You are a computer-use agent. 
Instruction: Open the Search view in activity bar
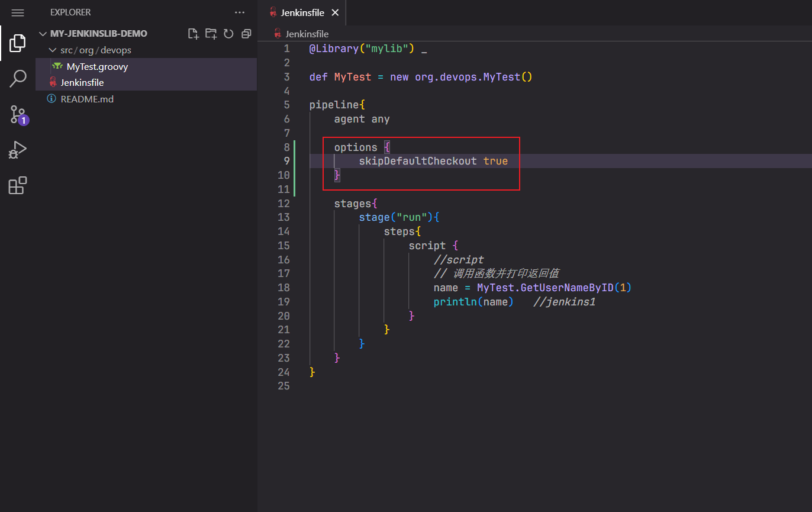tap(18, 78)
